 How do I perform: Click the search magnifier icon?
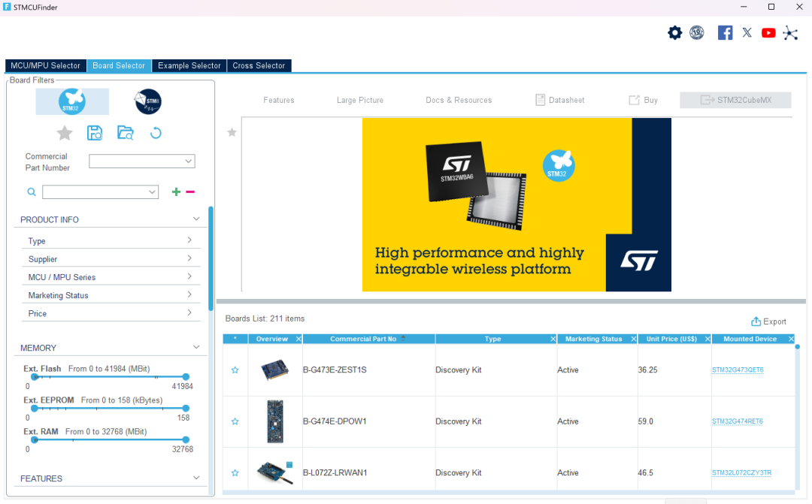coord(32,192)
